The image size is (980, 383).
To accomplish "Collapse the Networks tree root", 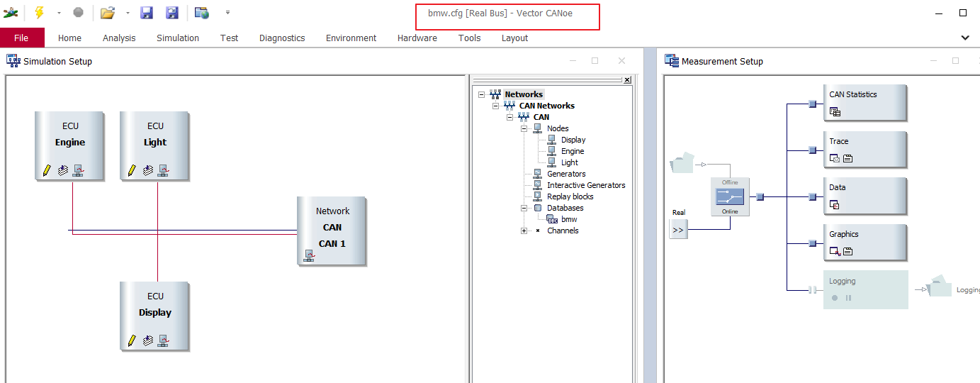I will coord(481,94).
